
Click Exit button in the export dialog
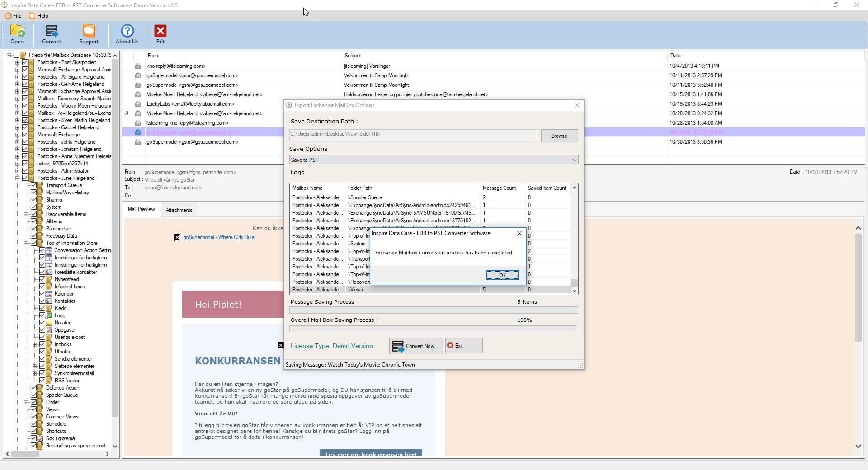click(x=464, y=346)
